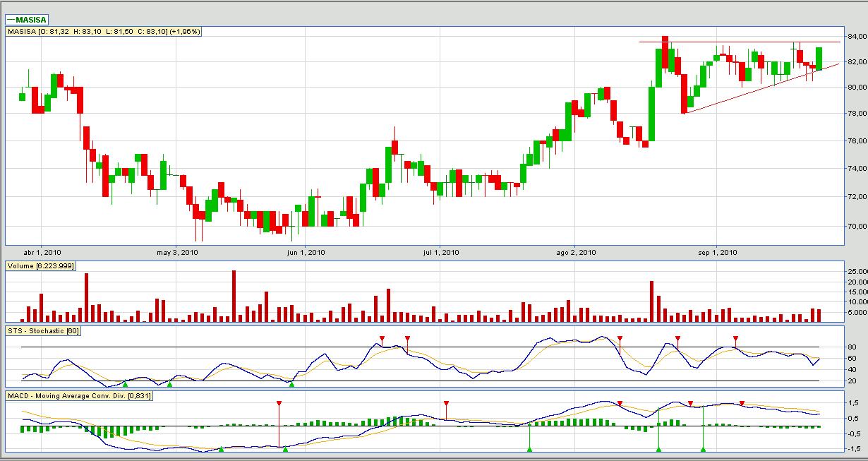Screen dimensions: 868x461
Task: Click the Stochastic green buy marker near June
Action: tap(291, 383)
